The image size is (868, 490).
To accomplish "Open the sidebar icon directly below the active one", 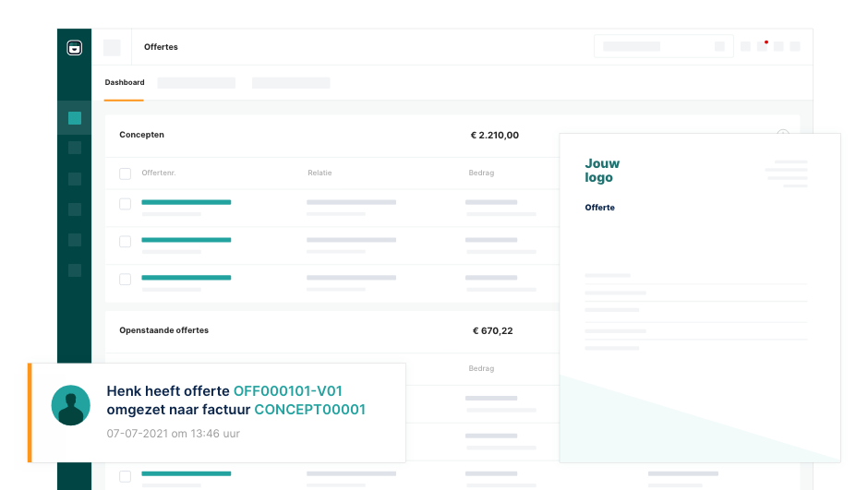I will pyautogui.click(x=75, y=148).
